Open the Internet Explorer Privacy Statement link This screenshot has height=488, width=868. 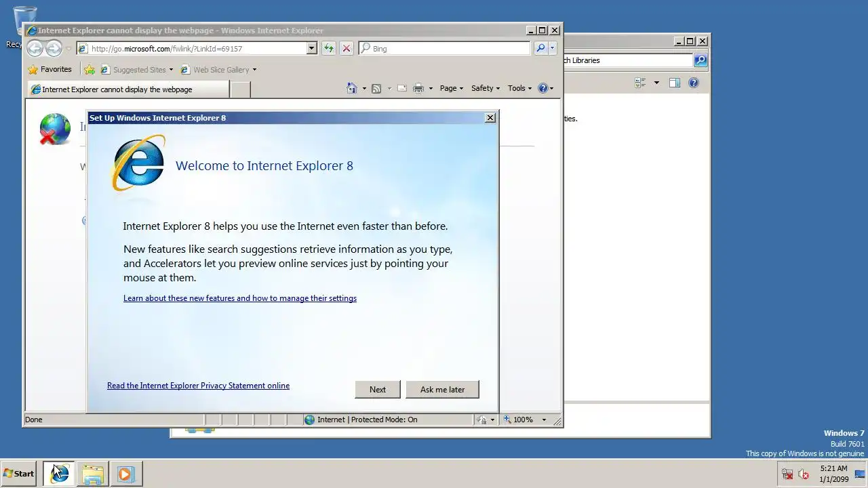click(198, 386)
